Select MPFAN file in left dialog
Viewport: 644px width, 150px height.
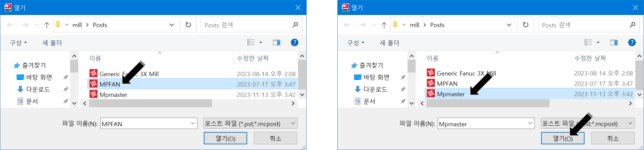192,84
